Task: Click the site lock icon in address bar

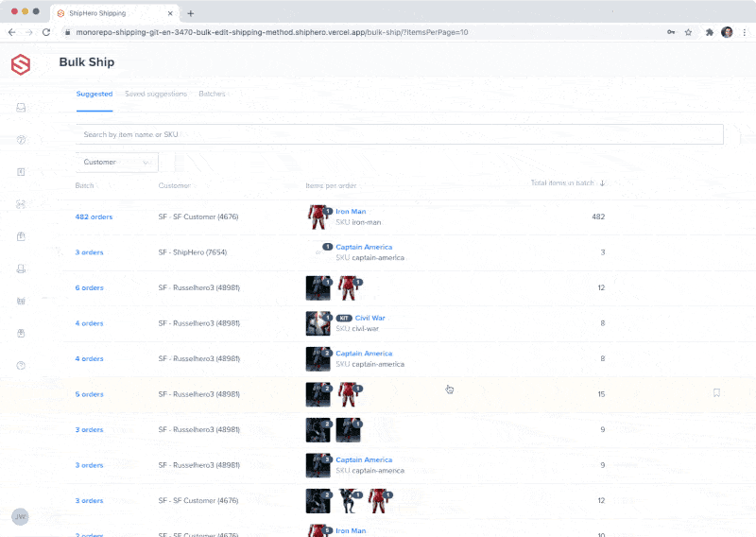Action: [x=67, y=32]
